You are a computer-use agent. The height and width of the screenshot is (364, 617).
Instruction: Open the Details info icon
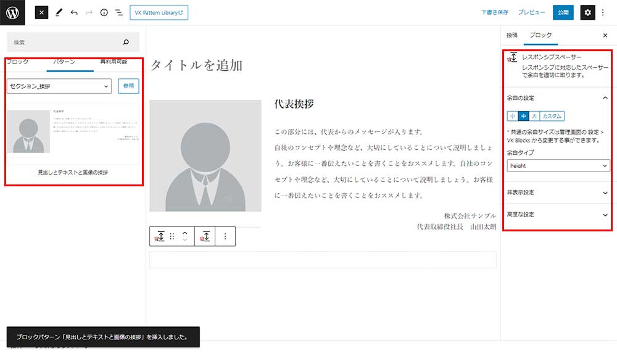[104, 12]
